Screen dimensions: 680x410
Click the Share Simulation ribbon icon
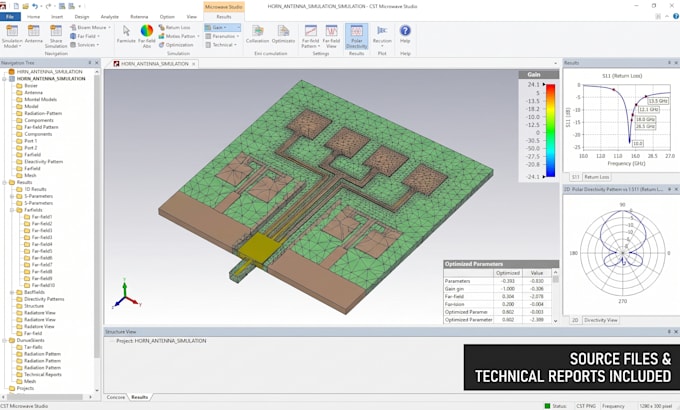tap(56, 36)
